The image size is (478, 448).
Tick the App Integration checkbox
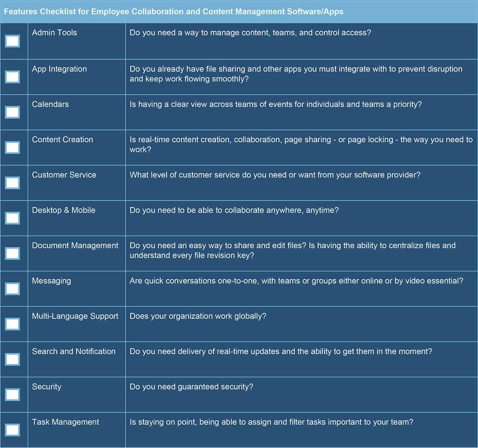tap(12, 77)
